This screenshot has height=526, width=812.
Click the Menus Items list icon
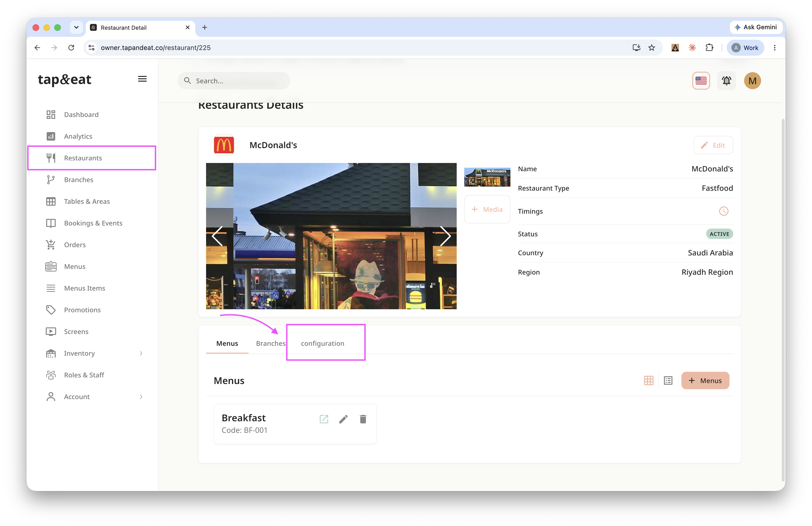[51, 288]
